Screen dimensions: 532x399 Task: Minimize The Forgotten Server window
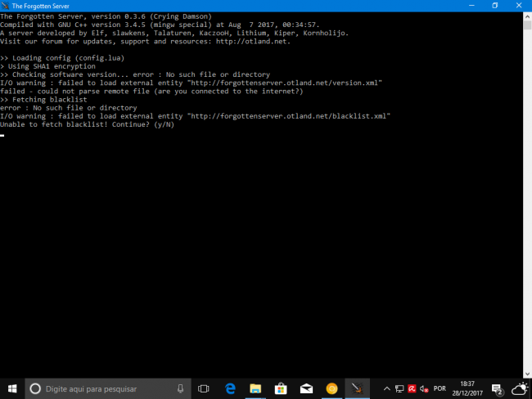coord(471,6)
